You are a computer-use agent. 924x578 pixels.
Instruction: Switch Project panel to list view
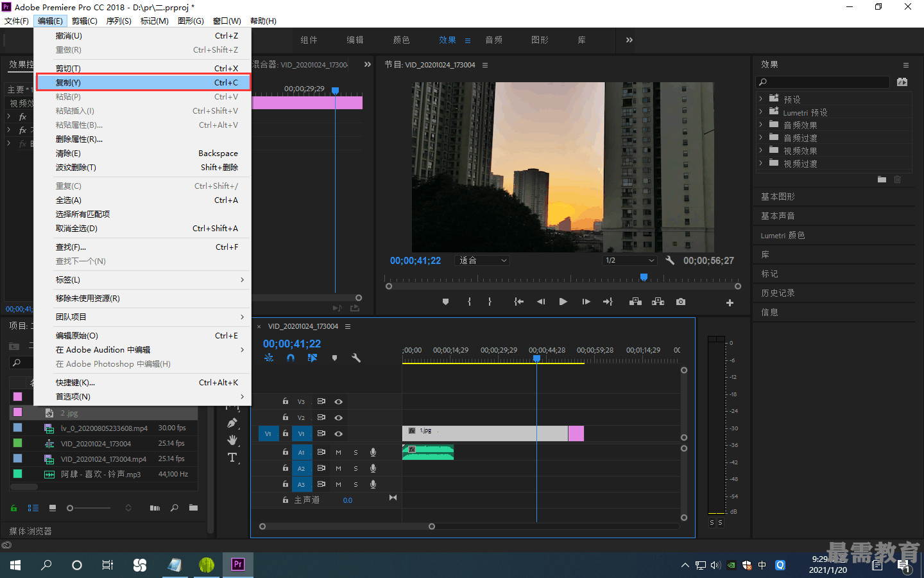click(x=33, y=508)
